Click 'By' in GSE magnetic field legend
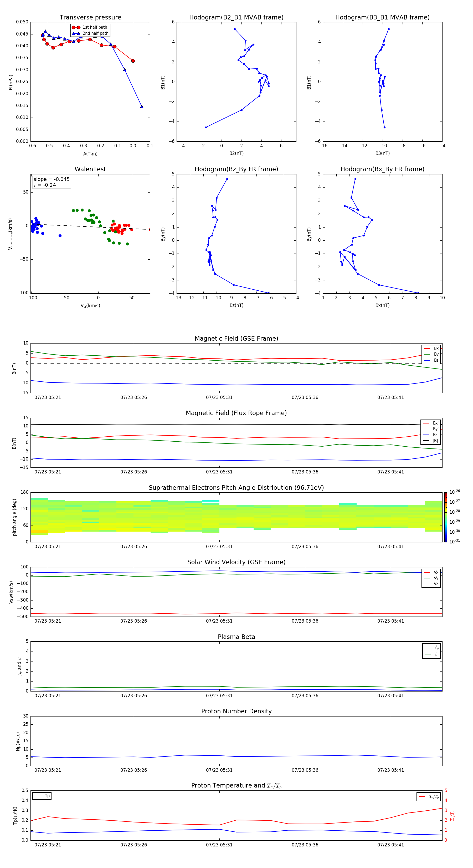473x868 pixels. 436,354
